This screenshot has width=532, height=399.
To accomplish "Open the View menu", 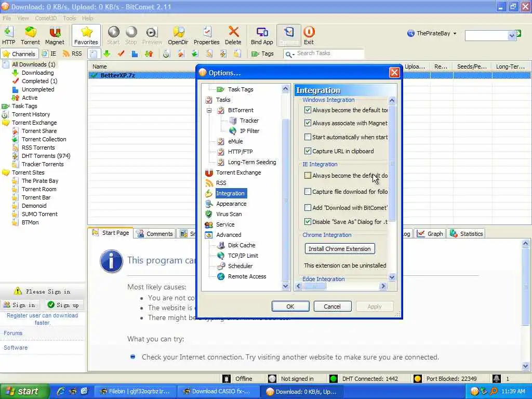I will point(23,18).
